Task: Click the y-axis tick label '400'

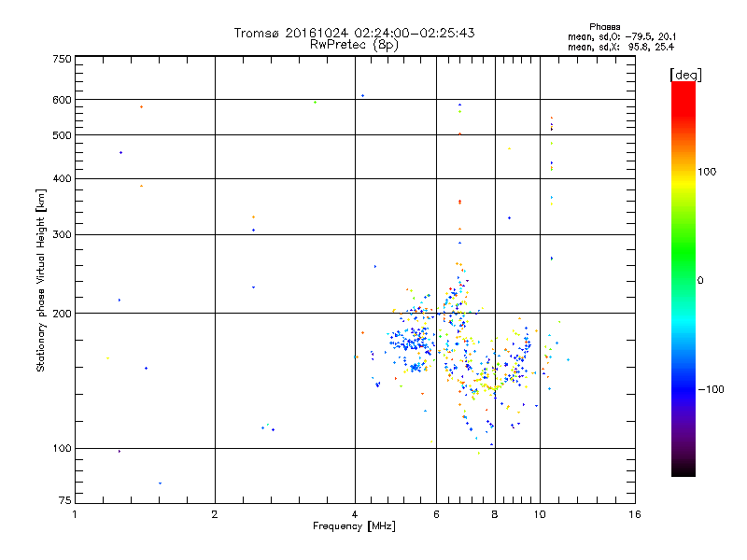Action: click(63, 178)
